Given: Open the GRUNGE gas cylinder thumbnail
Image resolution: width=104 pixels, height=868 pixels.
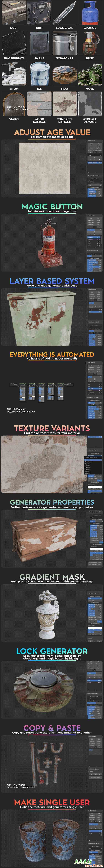Looking at the screenshot, I should coord(90,13).
